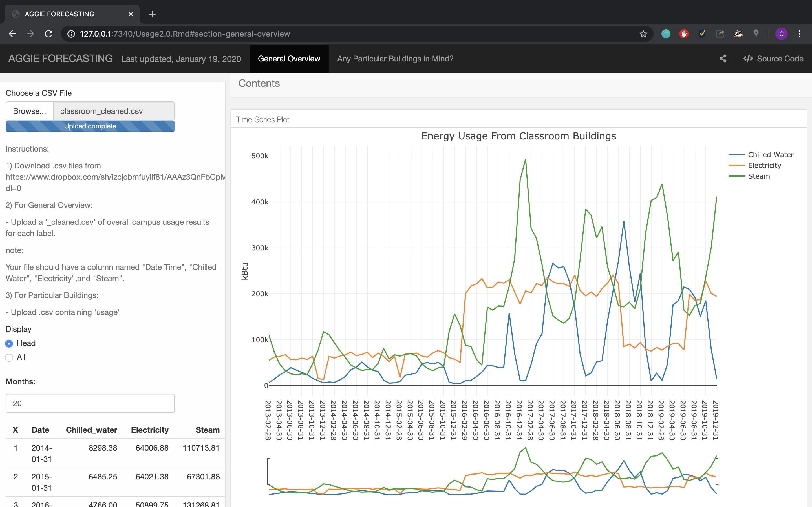
Task: Open the share icon in navbar
Action: tap(723, 59)
